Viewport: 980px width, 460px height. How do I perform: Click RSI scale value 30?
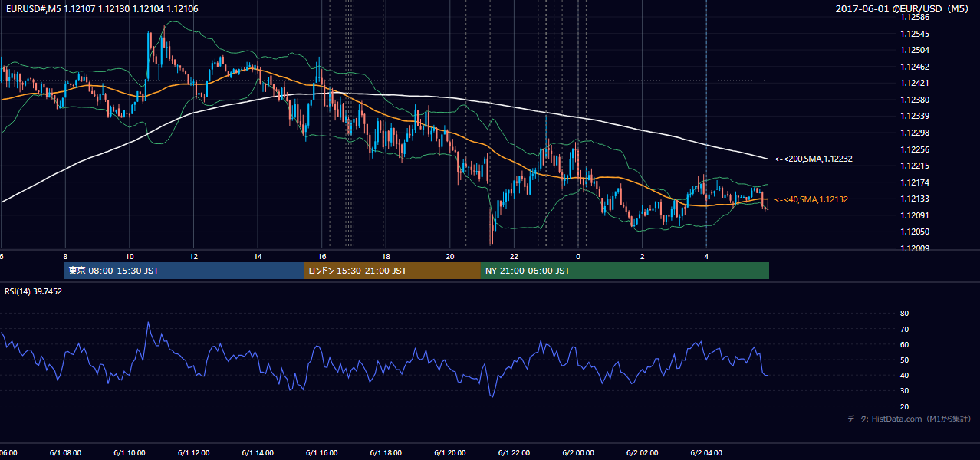point(904,391)
